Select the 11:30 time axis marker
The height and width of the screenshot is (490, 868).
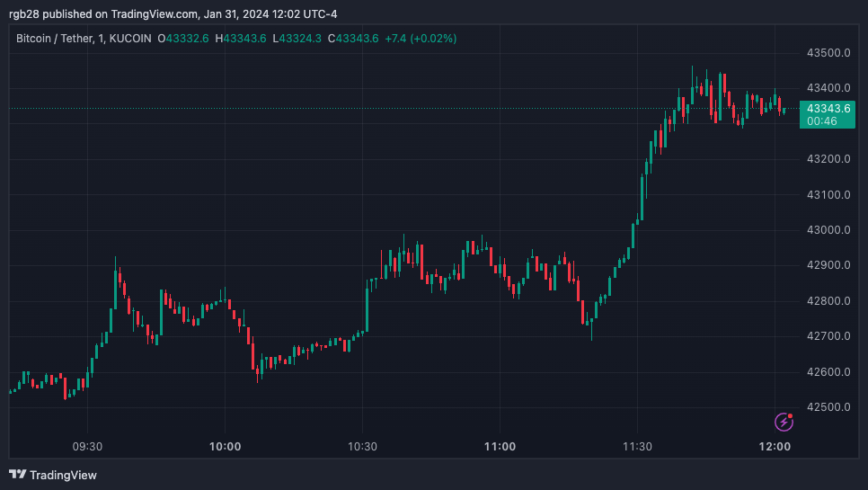pyautogui.click(x=637, y=447)
